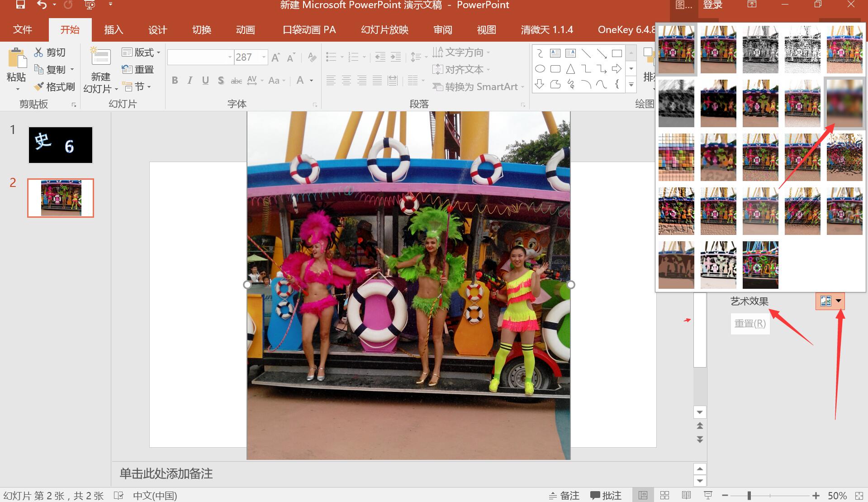This screenshot has height=502, width=868.
Task: Activate the Format Painter (格式刷)
Action: pyautogui.click(x=55, y=87)
